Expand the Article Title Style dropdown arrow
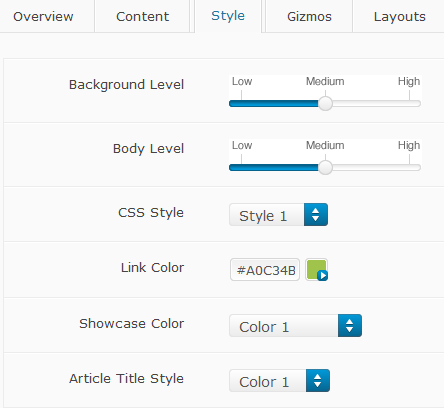The image size is (444, 408). [318, 380]
